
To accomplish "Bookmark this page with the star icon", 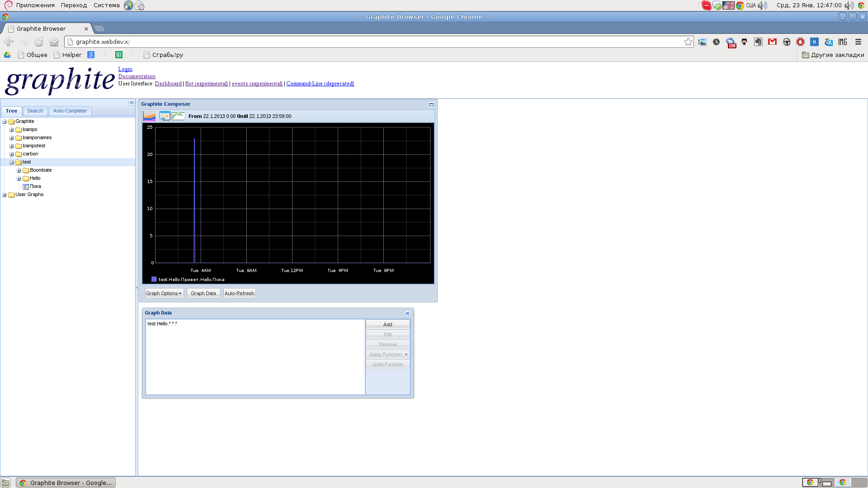I will click(x=688, y=42).
